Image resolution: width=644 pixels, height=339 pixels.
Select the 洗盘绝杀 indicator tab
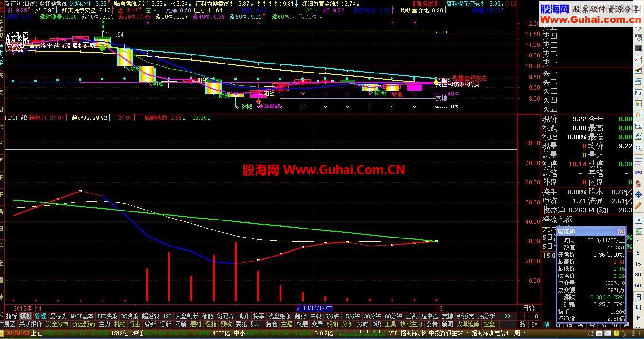point(280,316)
